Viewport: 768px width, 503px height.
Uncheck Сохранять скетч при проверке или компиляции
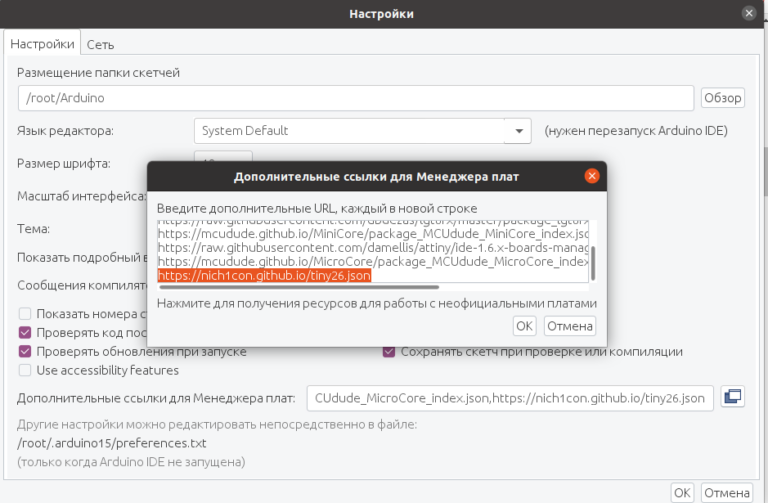click(390, 352)
